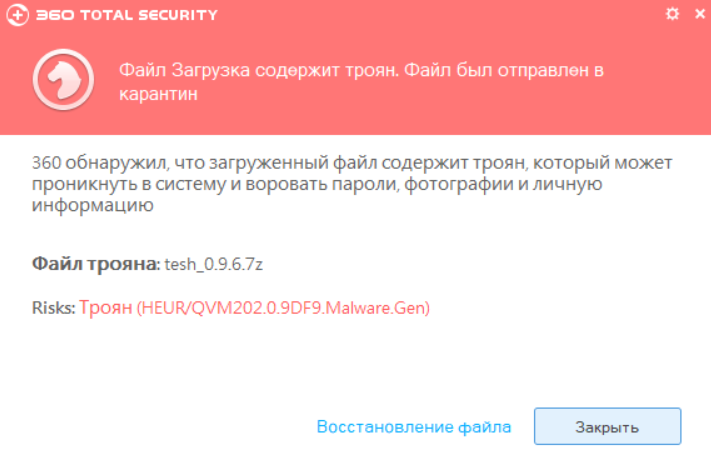
Task: Open settings via the gear icon
Action: pyautogui.click(x=672, y=14)
